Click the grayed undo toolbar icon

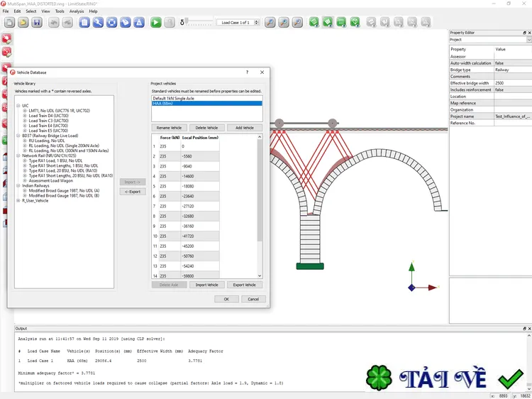[54, 23]
